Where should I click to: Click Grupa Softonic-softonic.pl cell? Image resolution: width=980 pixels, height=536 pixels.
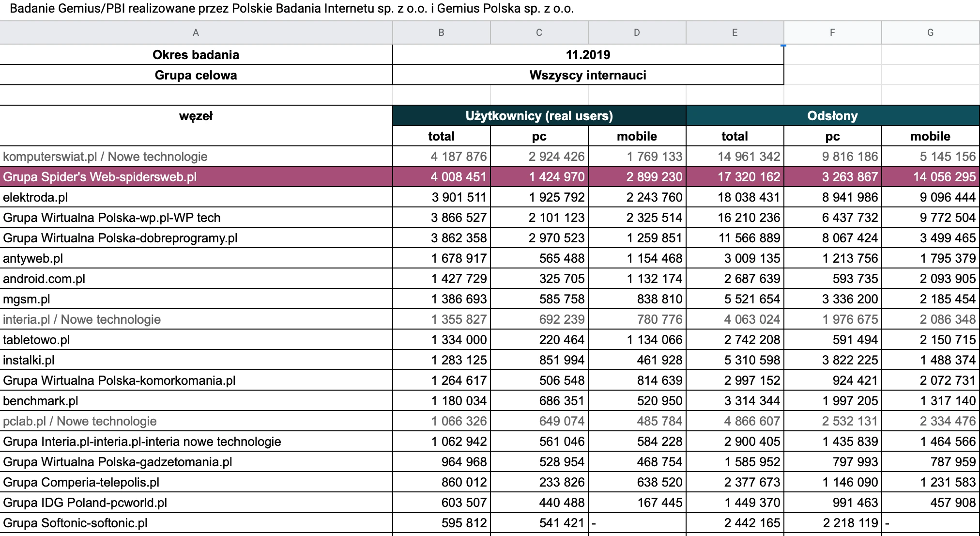[196, 523]
